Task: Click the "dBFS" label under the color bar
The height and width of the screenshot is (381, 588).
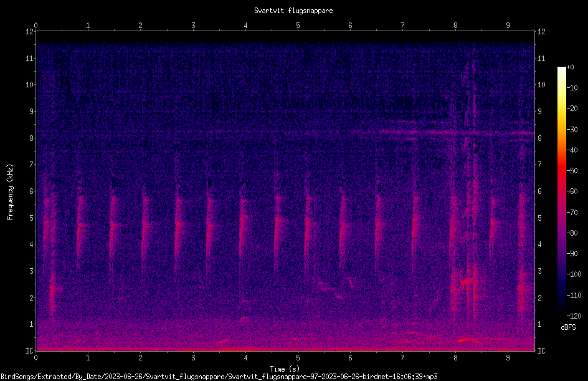Action: pyautogui.click(x=568, y=327)
